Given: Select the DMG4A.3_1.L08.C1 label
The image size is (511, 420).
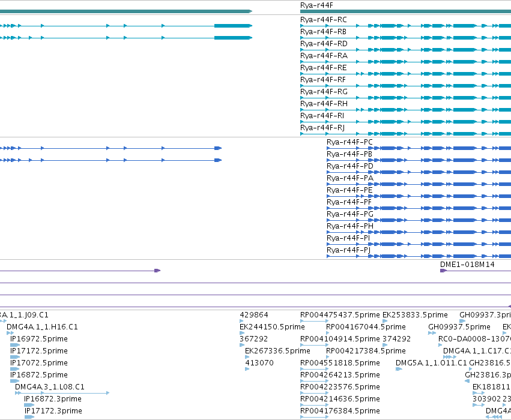Looking at the screenshot, I should (x=49, y=387).
